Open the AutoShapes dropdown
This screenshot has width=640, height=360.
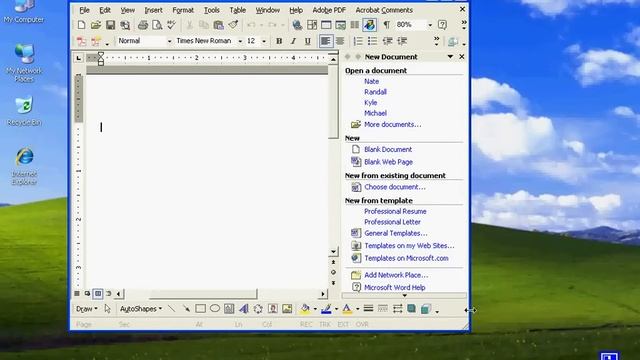(x=141, y=309)
